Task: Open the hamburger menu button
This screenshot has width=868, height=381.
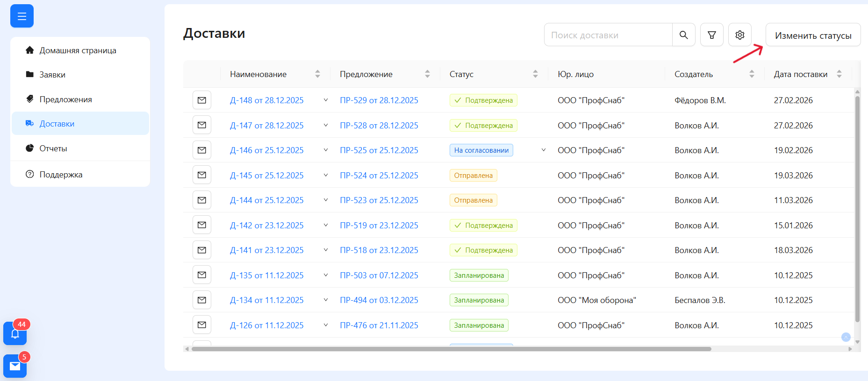Action: click(22, 16)
